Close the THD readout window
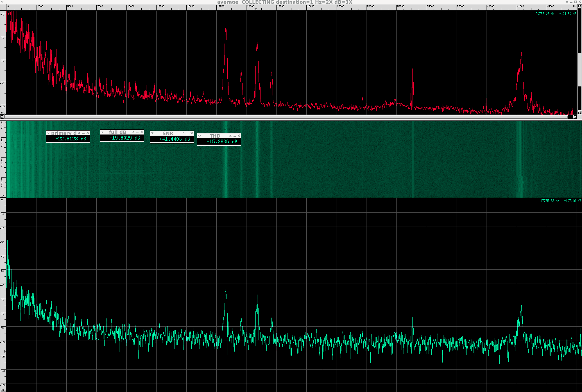The width and height of the screenshot is (582, 392). coord(239,136)
